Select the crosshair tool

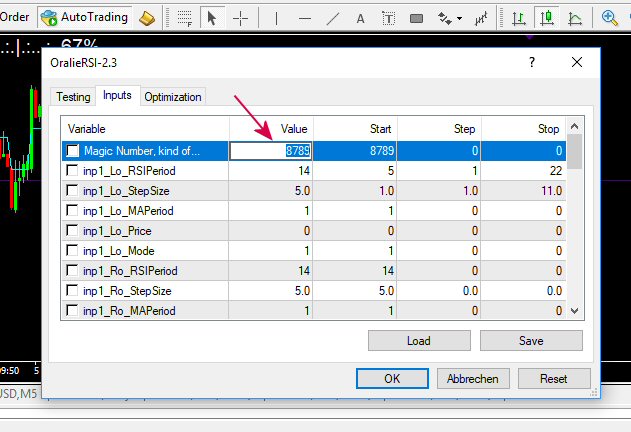(240, 18)
